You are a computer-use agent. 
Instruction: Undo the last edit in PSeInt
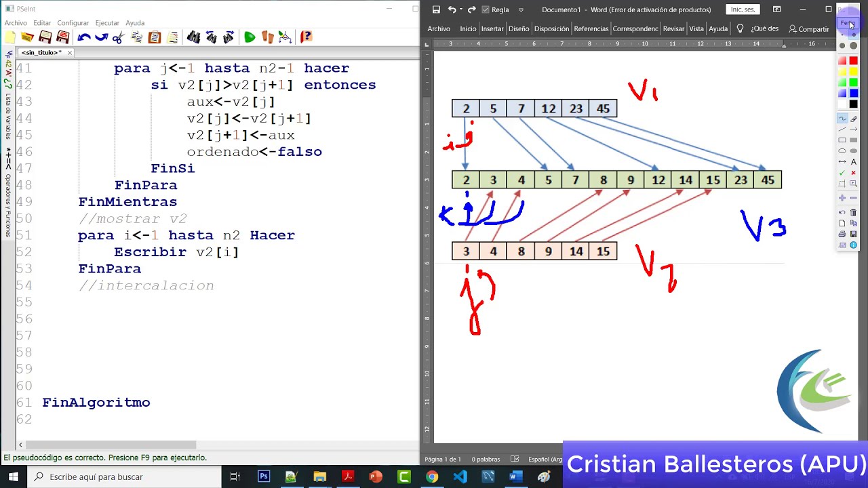[x=84, y=37]
